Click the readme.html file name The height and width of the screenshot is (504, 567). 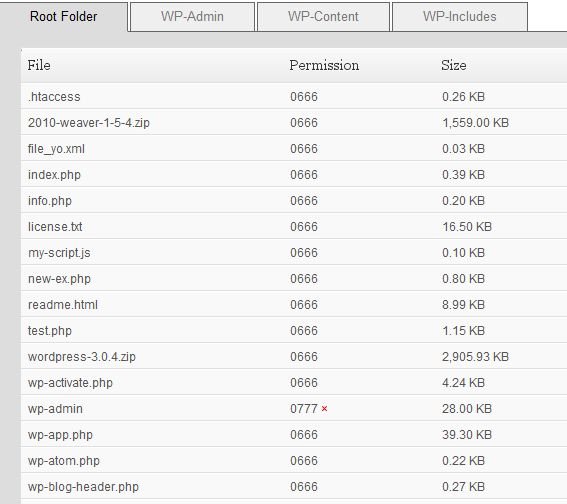point(63,305)
